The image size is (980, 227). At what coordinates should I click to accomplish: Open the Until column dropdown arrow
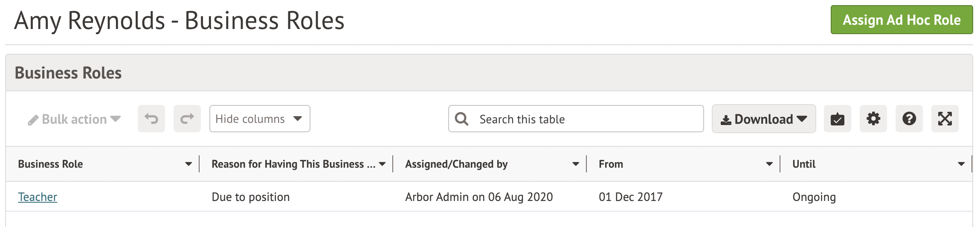click(961, 164)
